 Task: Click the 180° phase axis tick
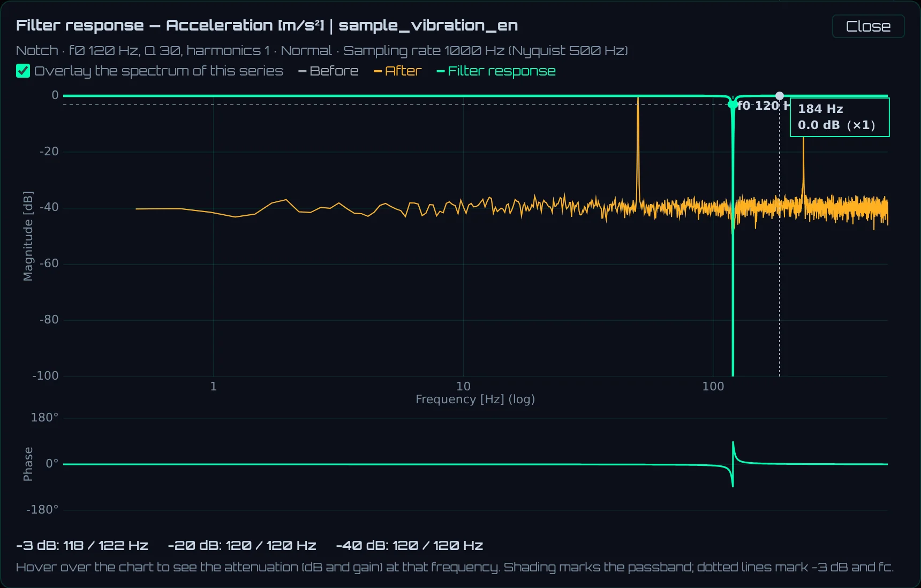click(44, 417)
